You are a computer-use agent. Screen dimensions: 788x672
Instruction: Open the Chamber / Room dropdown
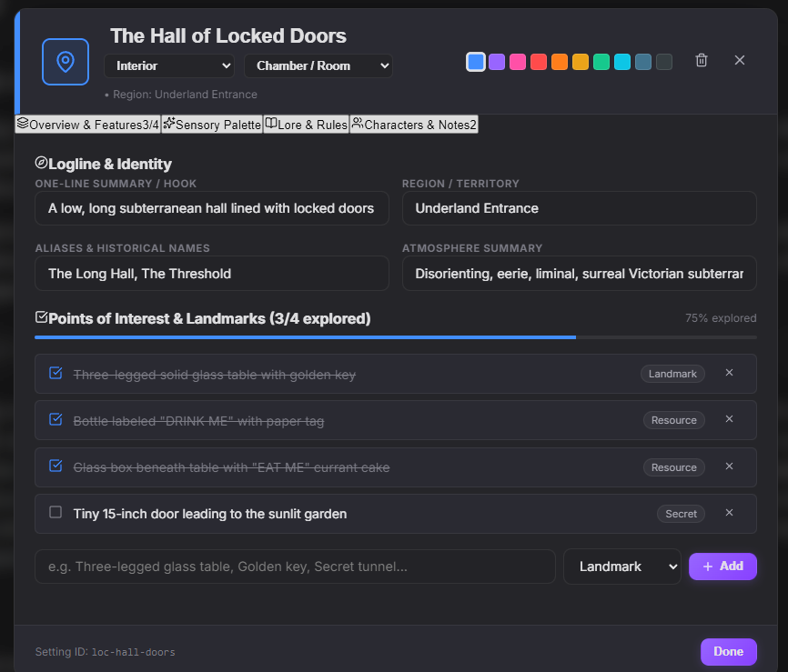click(x=318, y=65)
